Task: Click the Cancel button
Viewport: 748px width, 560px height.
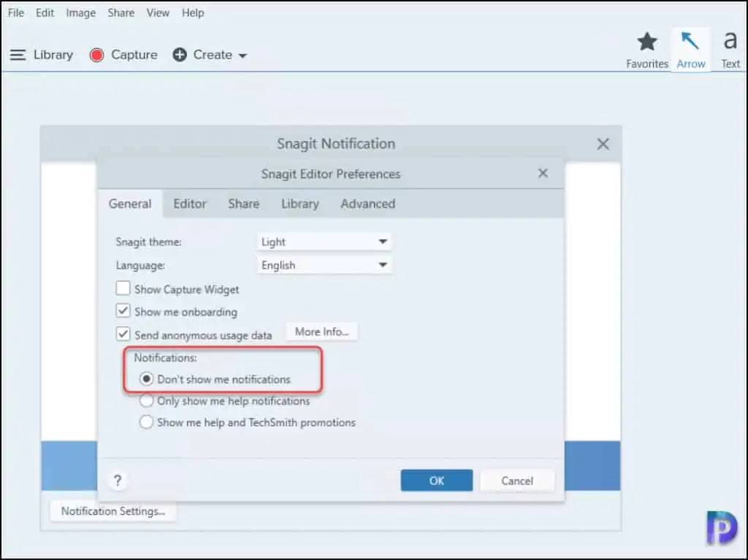Action: [517, 480]
